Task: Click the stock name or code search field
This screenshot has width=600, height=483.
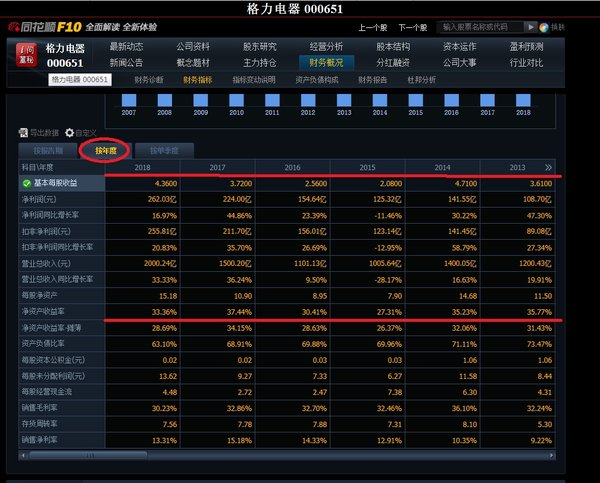Action: (x=481, y=27)
